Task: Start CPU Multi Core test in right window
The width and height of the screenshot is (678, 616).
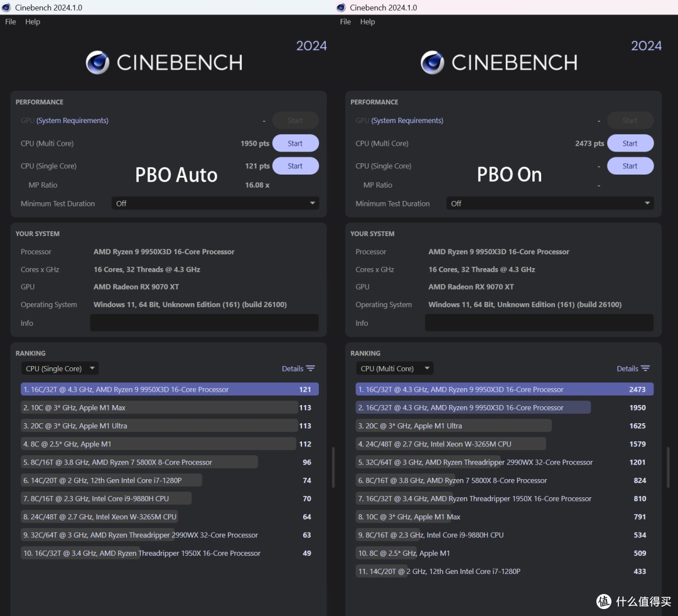Action: tap(630, 143)
